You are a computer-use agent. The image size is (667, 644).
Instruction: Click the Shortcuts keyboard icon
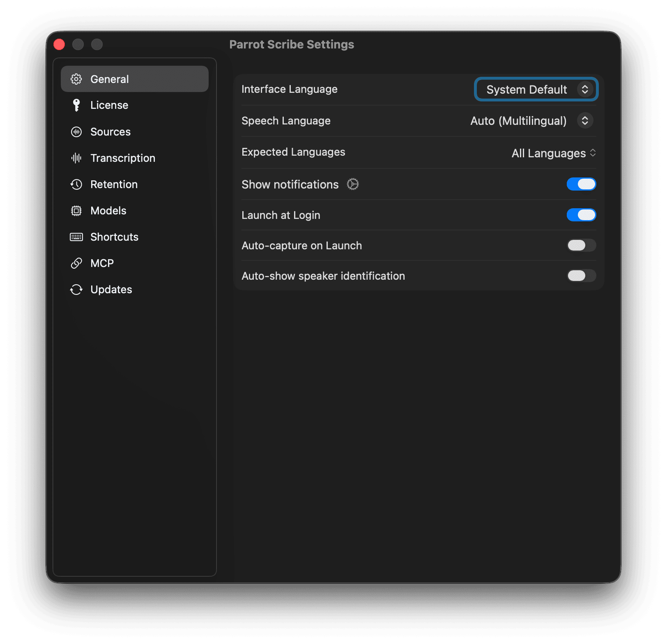coord(76,237)
